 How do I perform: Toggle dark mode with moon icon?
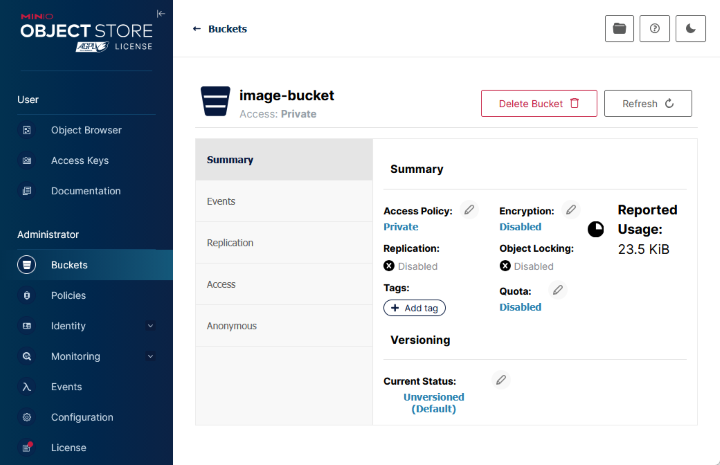(690, 29)
